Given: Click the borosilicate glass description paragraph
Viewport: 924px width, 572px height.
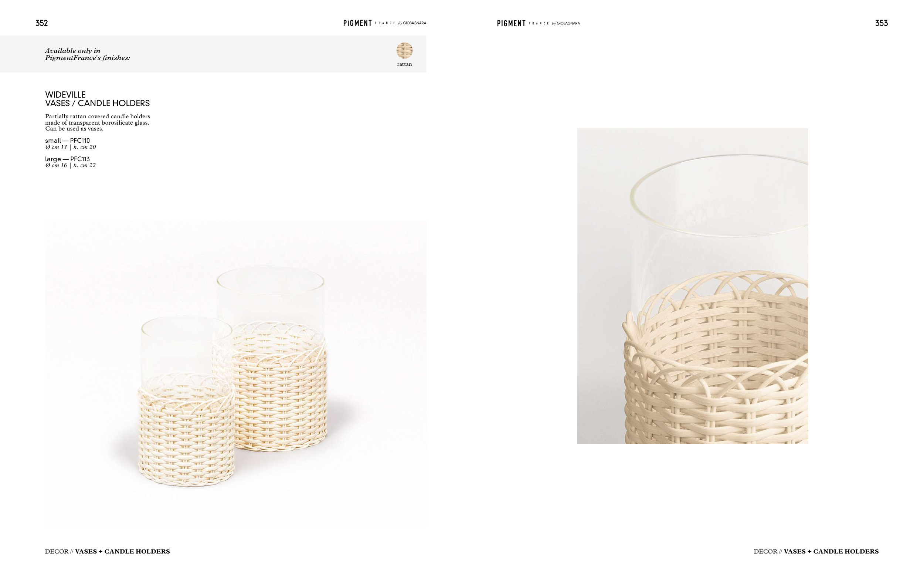Looking at the screenshot, I should (x=98, y=123).
